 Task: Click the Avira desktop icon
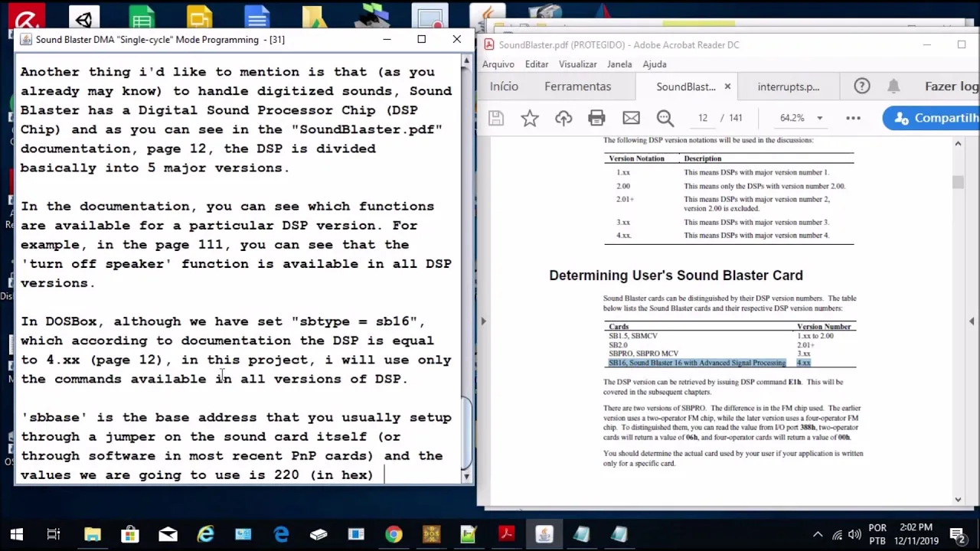point(25,19)
